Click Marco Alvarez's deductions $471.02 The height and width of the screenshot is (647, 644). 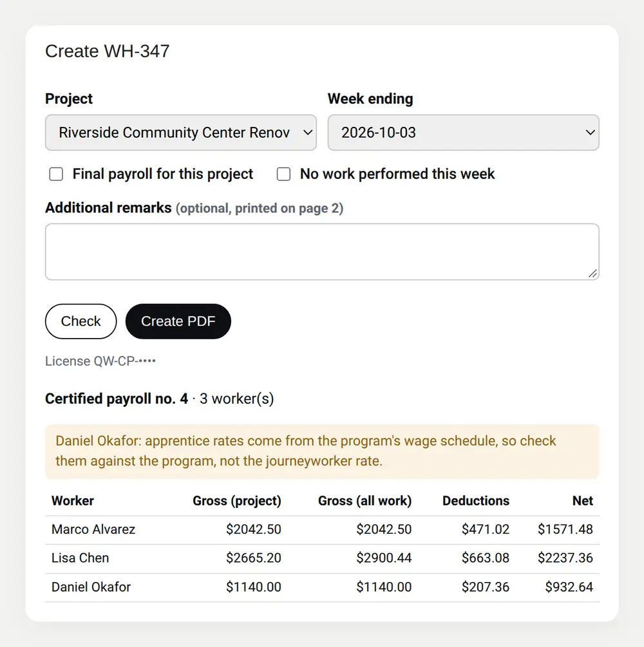click(x=486, y=529)
